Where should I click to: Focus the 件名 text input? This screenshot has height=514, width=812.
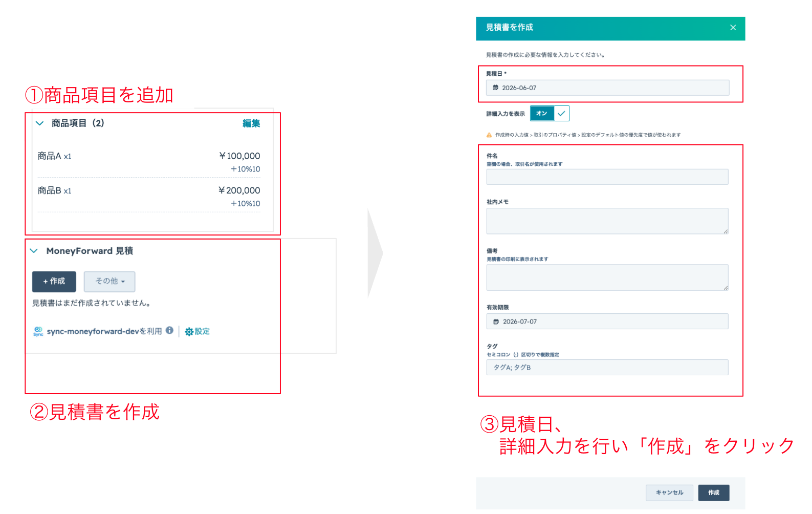(607, 177)
